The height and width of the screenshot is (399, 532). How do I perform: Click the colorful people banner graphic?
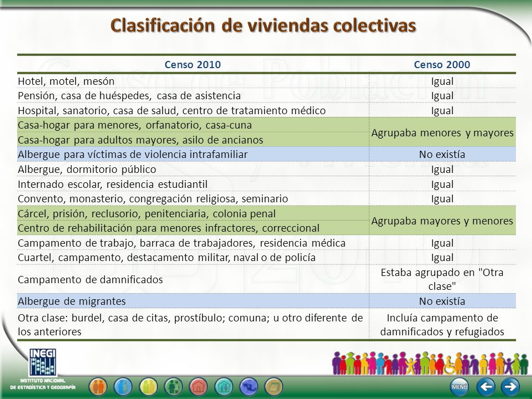[430, 362]
